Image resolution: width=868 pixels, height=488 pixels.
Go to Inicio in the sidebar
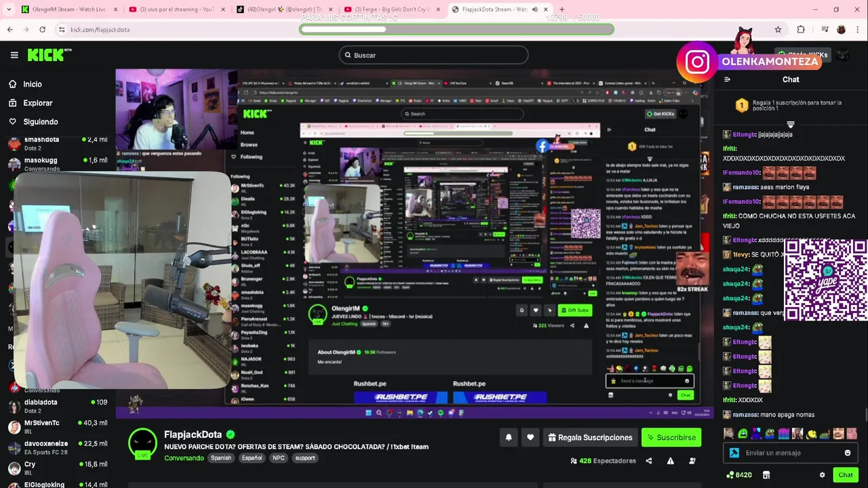pos(25,84)
